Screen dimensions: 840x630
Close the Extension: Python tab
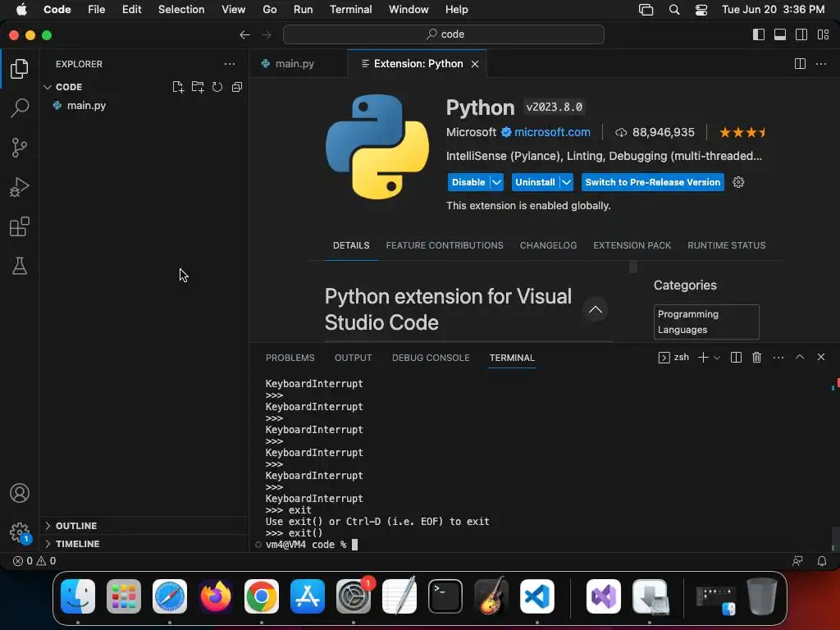pos(475,64)
